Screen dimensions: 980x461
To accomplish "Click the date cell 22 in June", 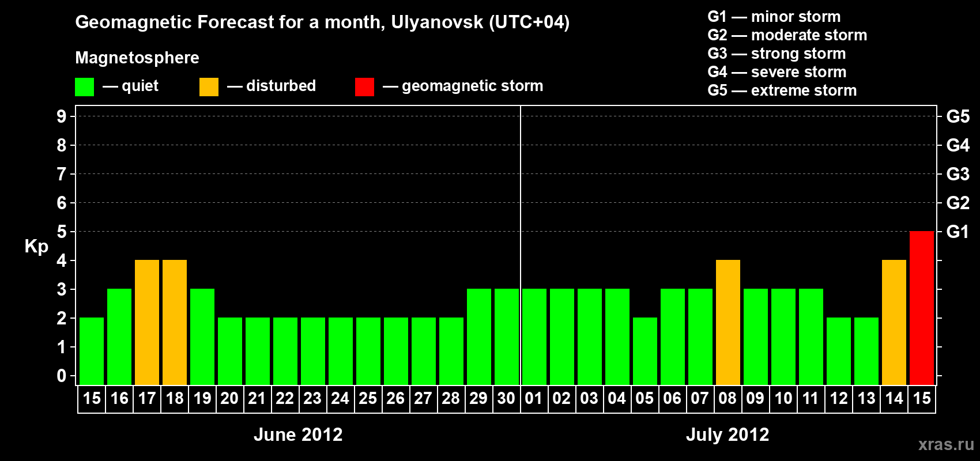I will pos(285,399).
